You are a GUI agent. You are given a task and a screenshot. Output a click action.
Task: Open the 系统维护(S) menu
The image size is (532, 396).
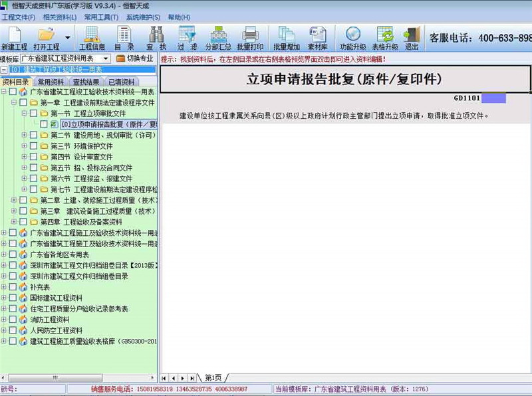click(x=143, y=17)
